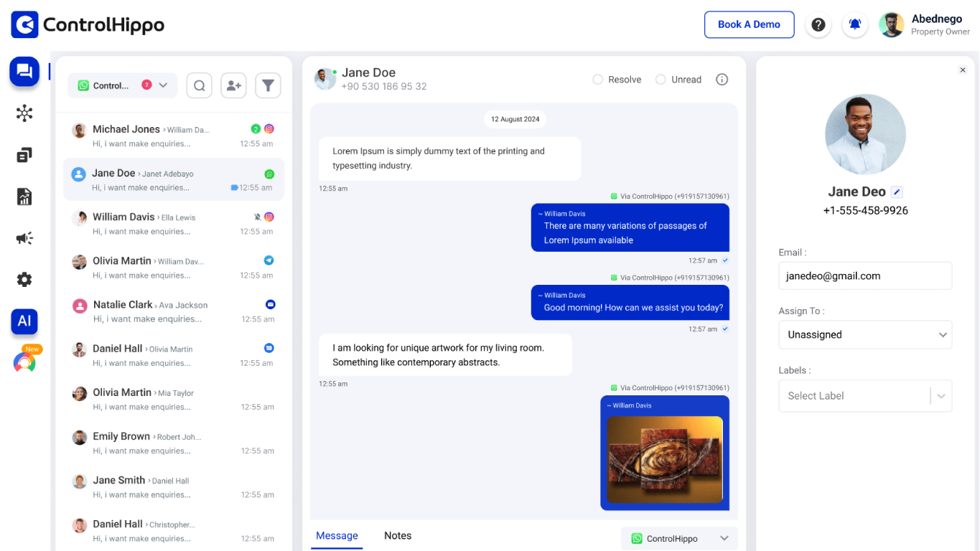Viewport: 980px width, 551px height.
Task: Select the Message tab
Action: click(337, 536)
